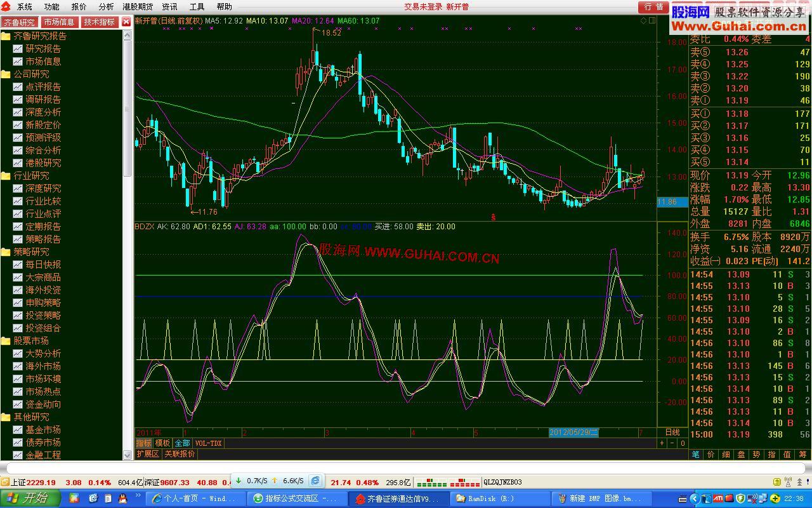Click the 深证9607.33 index in status bar
Image resolution: width=812 pixels, height=508 pixels.
click(x=167, y=483)
